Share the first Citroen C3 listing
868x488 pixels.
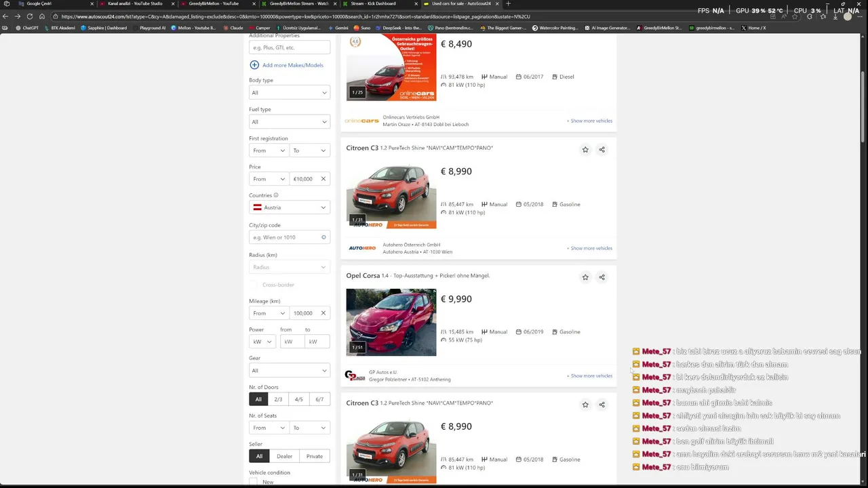[601, 150]
